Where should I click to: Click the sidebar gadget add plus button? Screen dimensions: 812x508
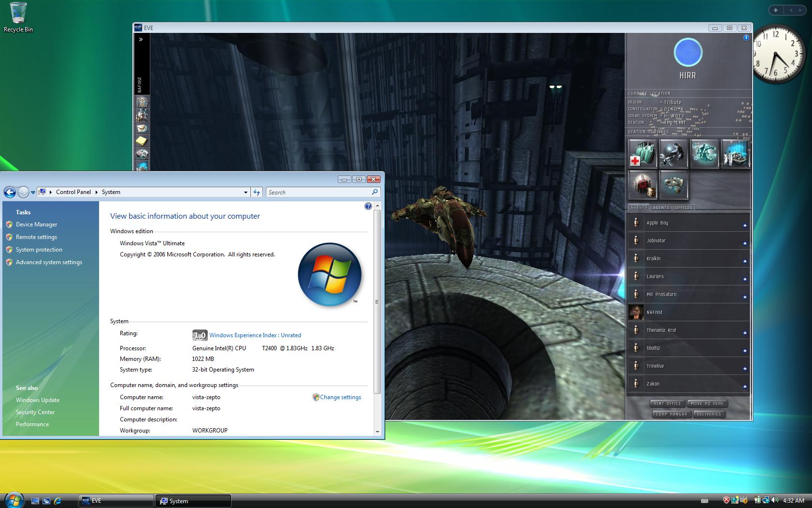coord(776,10)
